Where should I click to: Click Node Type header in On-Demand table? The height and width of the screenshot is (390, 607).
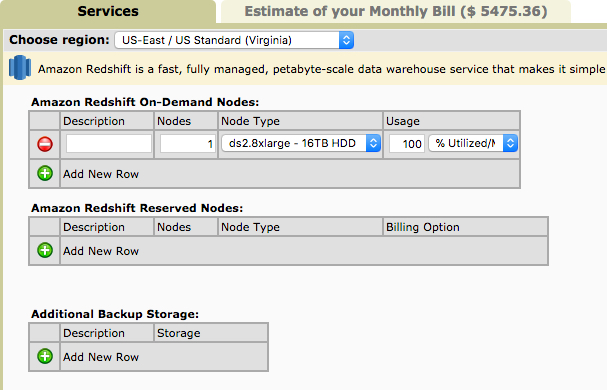click(250, 121)
